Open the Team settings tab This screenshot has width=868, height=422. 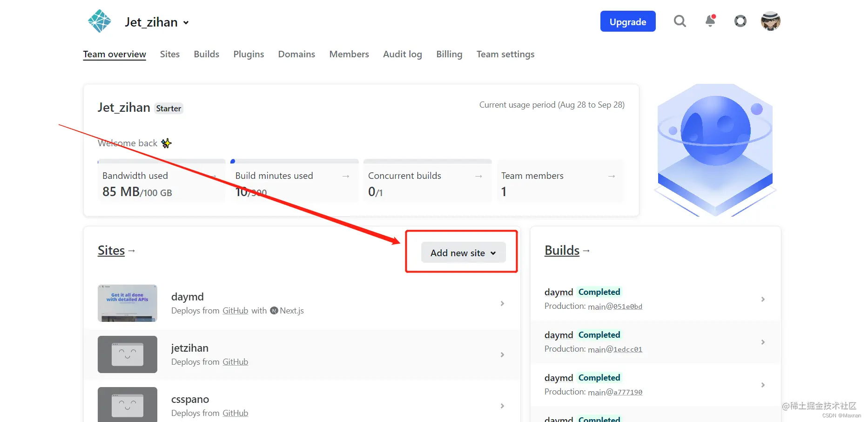(x=505, y=54)
